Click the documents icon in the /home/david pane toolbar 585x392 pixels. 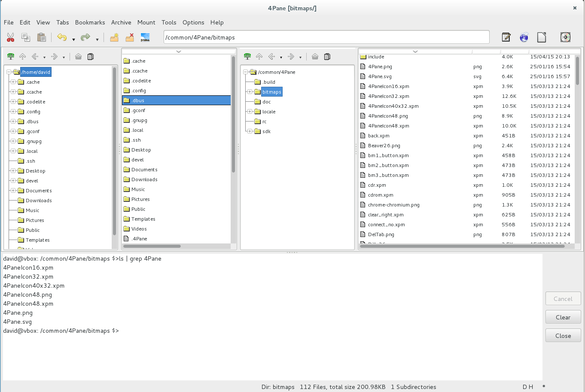pyautogui.click(x=90, y=56)
